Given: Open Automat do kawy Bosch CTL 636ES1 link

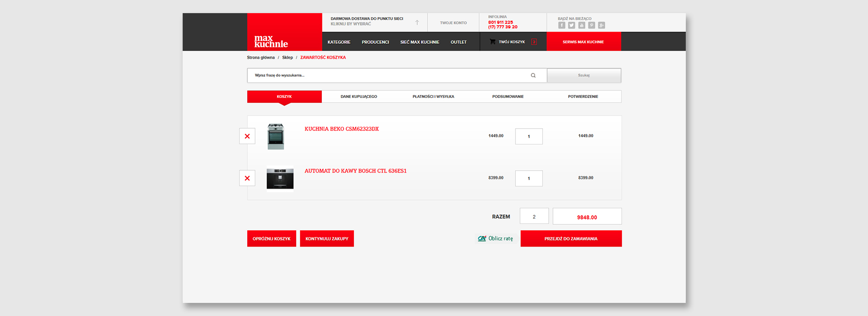Looking at the screenshot, I should [355, 171].
